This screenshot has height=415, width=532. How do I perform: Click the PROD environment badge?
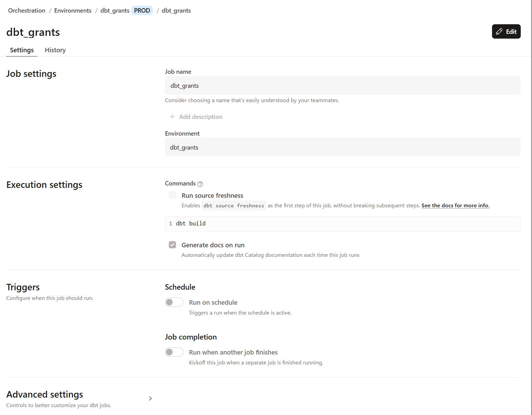pos(142,11)
